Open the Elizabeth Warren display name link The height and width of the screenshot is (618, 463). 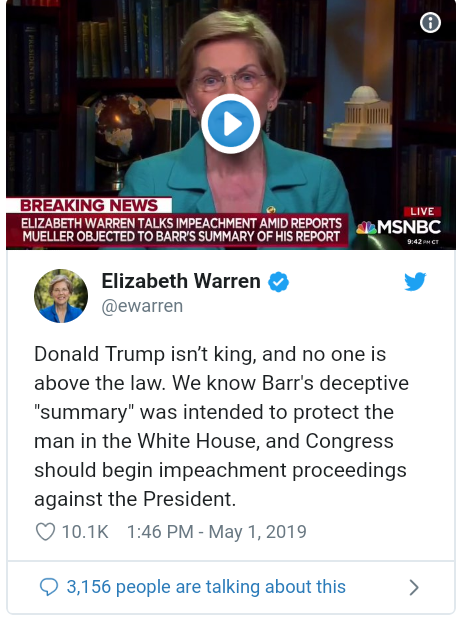click(181, 281)
